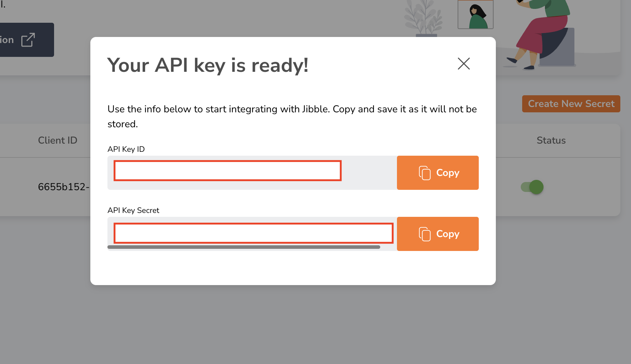This screenshot has height=364, width=631.
Task: Click the "Your API key is ready!" heading
Action: tap(208, 65)
